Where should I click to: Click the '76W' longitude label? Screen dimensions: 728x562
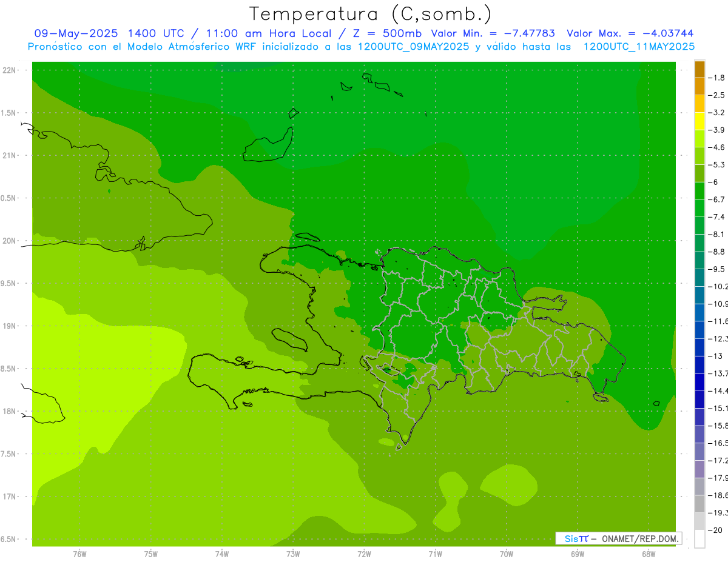click(79, 554)
